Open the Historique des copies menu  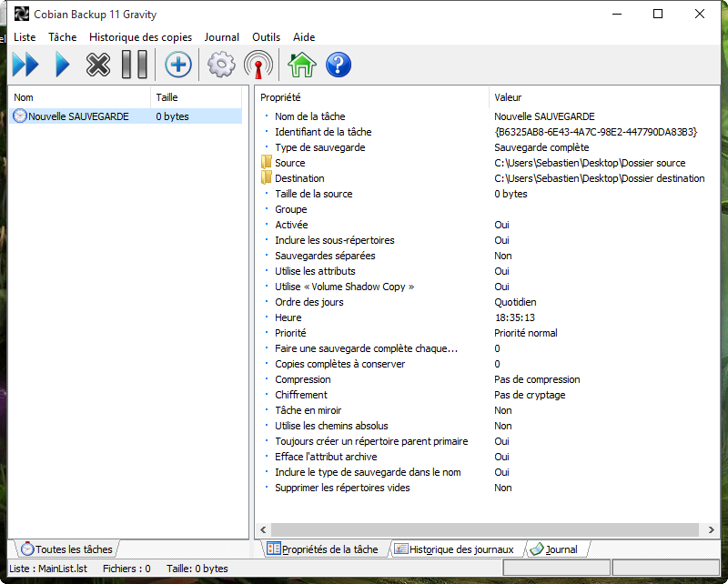[140, 37]
